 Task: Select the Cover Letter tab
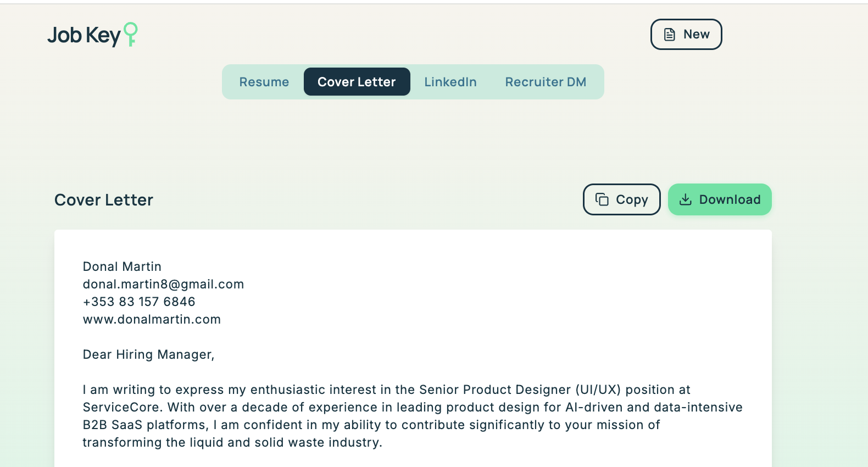[357, 82]
